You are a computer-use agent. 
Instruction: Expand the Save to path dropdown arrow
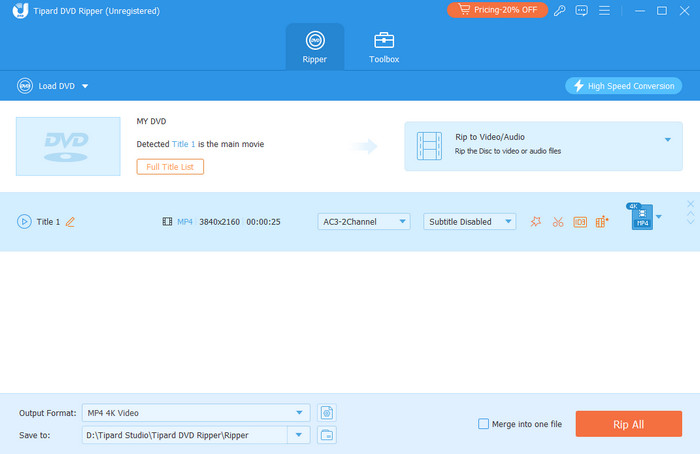(299, 435)
